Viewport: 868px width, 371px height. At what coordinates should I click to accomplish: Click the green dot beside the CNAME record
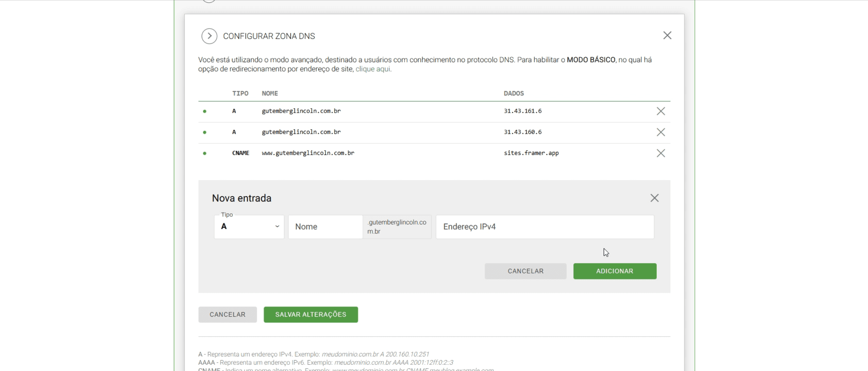tap(204, 153)
